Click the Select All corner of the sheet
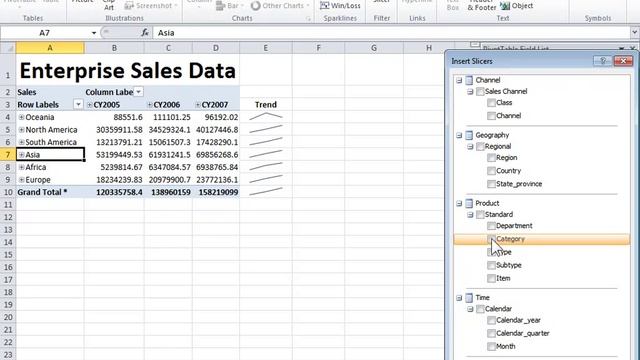The height and width of the screenshot is (360, 640). tap(8, 48)
